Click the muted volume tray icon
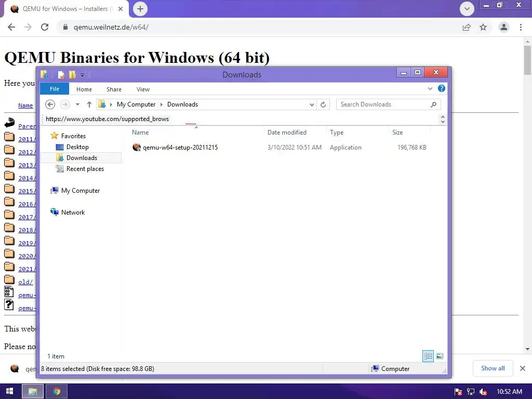This screenshot has width=532, height=399. 483,392
